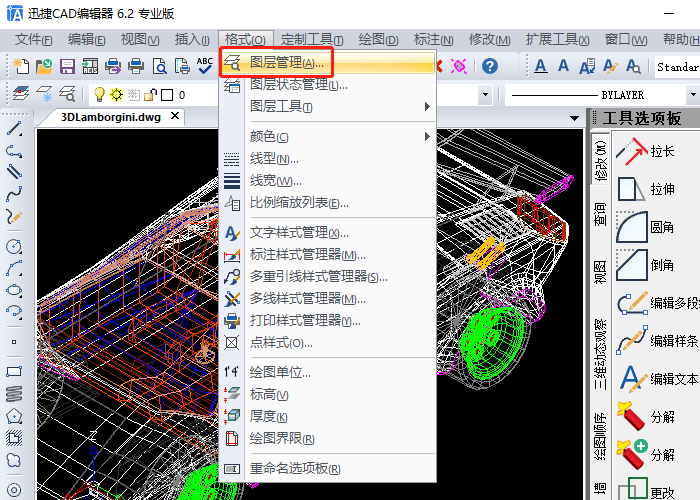Click the New drawing icon
The image size is (700, 500).
click(21, 66)
